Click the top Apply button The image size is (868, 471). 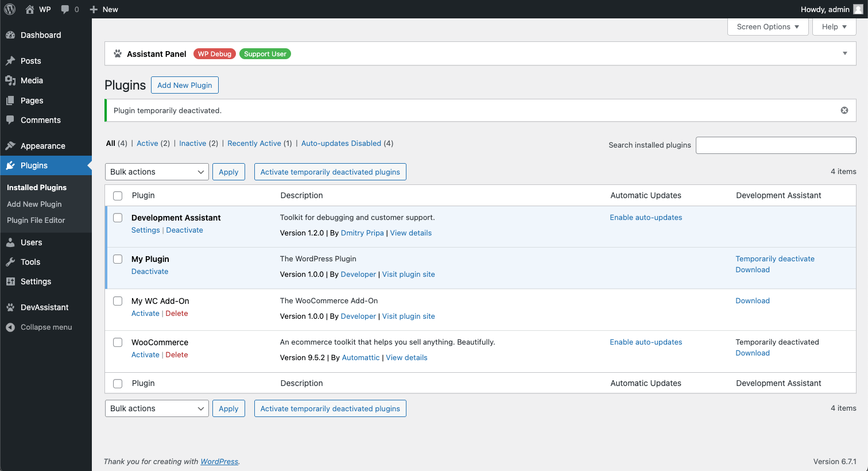(228, 172)
